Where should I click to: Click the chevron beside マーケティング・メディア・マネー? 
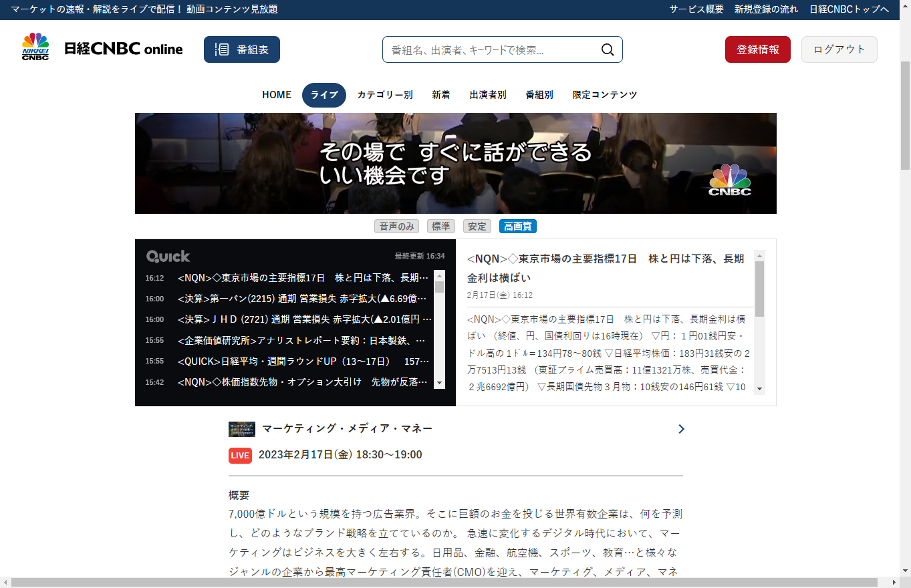coord(681,429)
